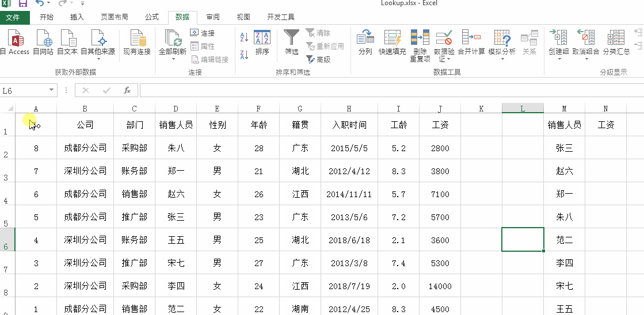Switch to the 视图 (View) tab
The height and width of the screenshot is (315, 644).
(243, 17)
